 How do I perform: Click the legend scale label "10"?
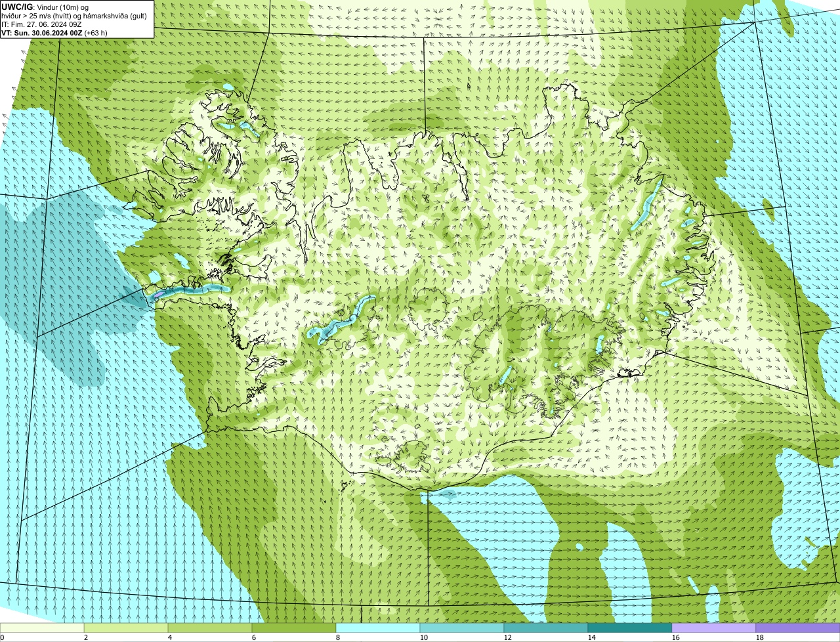click(x=424, y=637)
